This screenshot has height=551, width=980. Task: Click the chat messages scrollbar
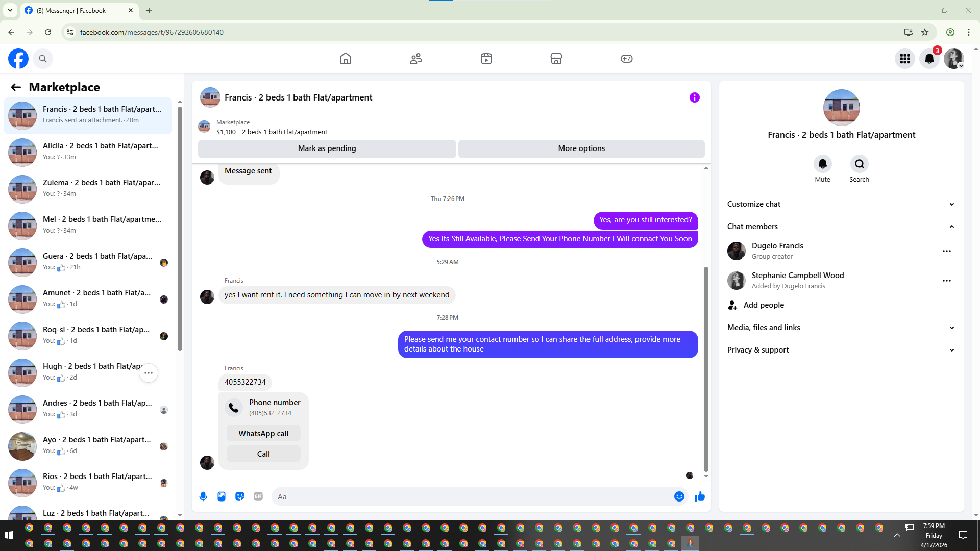point(706,367)
